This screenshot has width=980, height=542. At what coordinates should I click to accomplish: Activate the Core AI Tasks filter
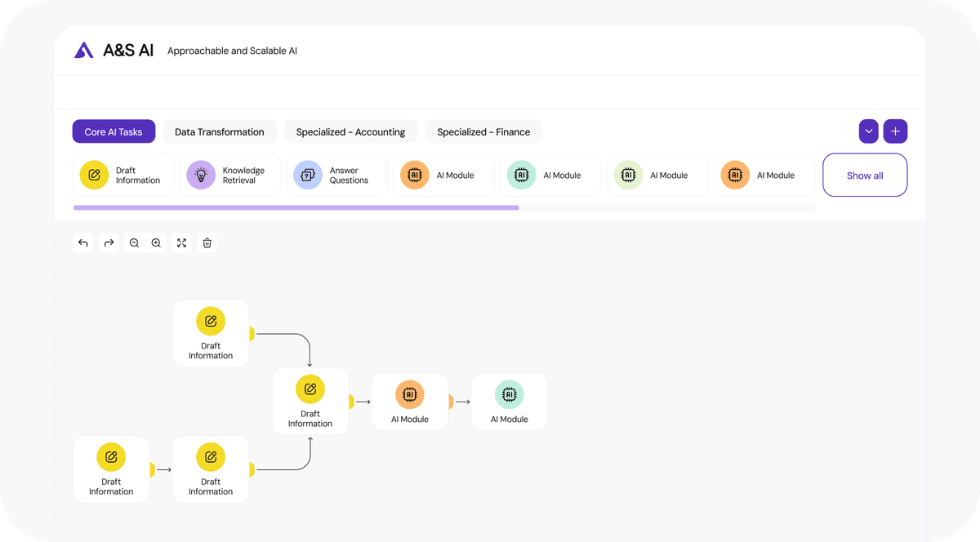click(x=114, y=131)
